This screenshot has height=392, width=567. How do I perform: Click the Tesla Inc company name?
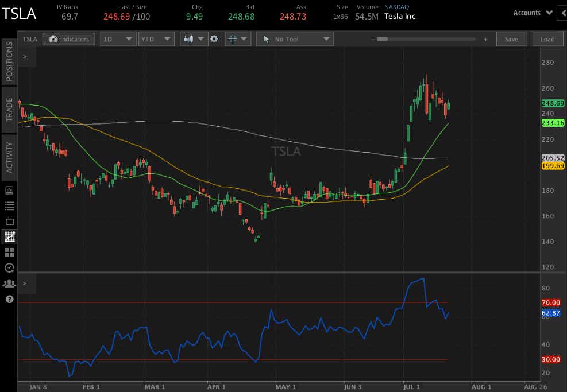[x=400, y=17]
